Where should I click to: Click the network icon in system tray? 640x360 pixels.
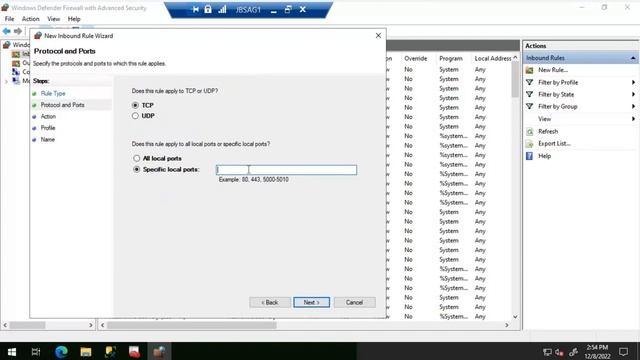coord(547,352)
